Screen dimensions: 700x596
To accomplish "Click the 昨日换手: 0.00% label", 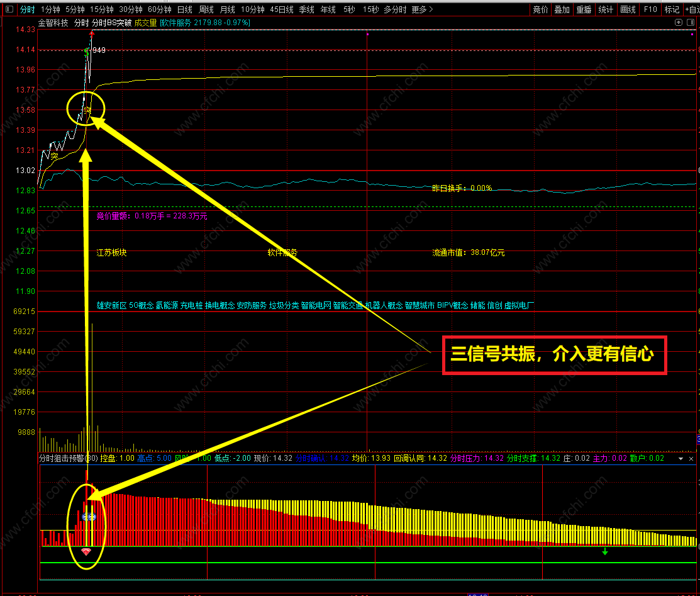I will 462,188.
